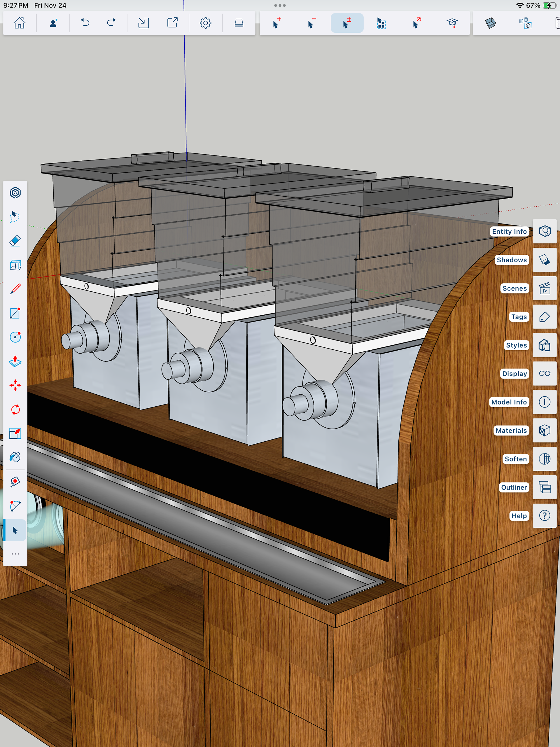Tap the three-dot multitasking handle

[280, 6]
